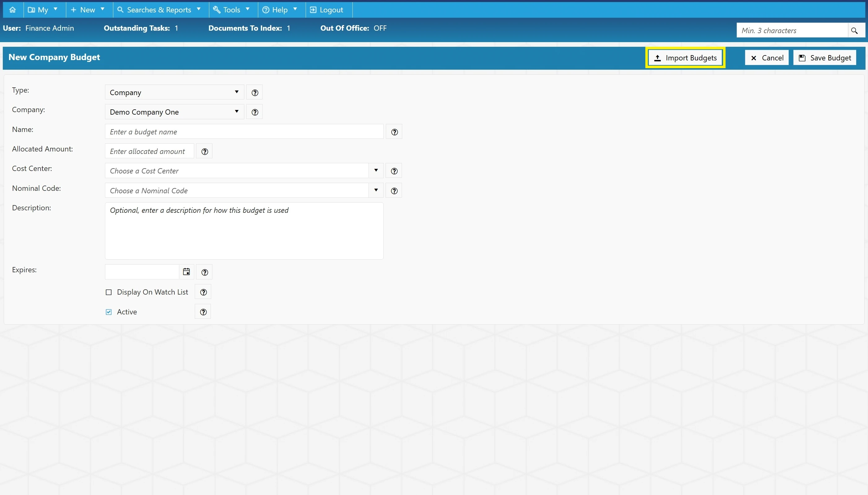Image resolution: width=868 pixels, height=495 pixels.
Task: Go to the Home icon
Action: click(13, 10)
